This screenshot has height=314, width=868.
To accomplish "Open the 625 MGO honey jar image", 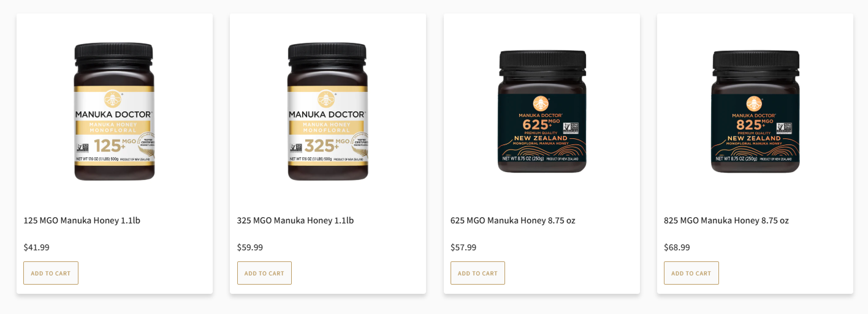I will (541, 111).
